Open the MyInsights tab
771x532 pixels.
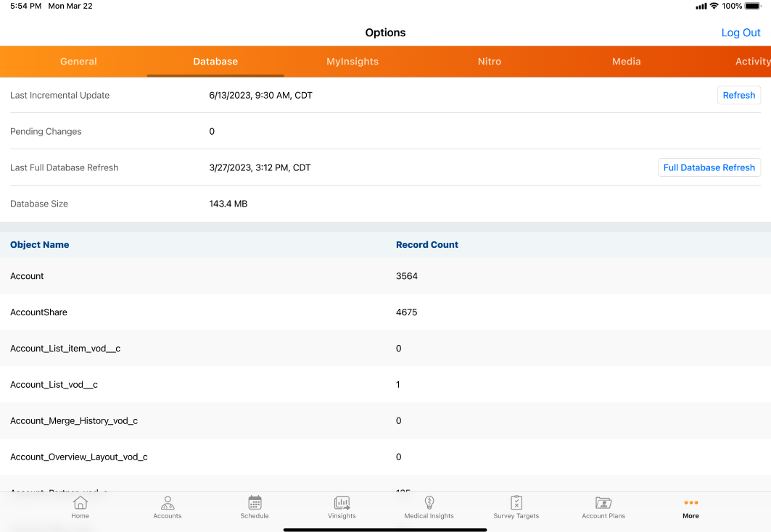pyautogui.click(x=352, y=62)
